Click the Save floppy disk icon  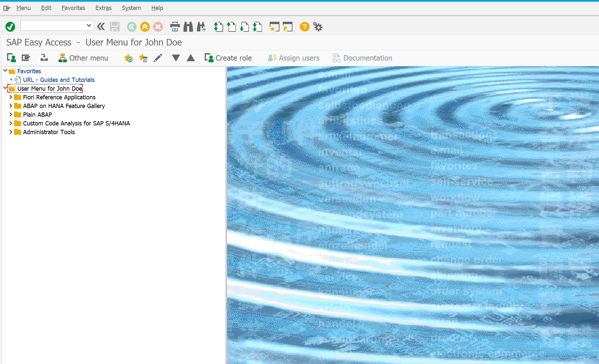[115, 27]
